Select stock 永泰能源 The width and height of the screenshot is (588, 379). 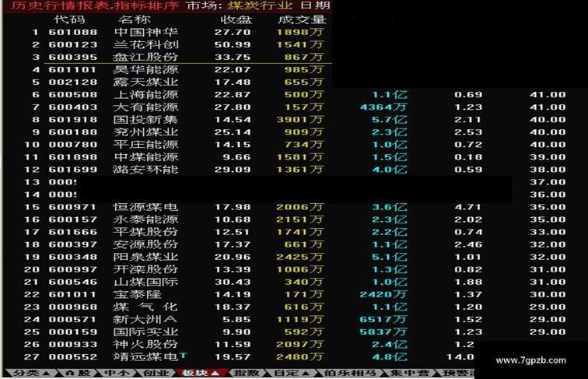146,219
